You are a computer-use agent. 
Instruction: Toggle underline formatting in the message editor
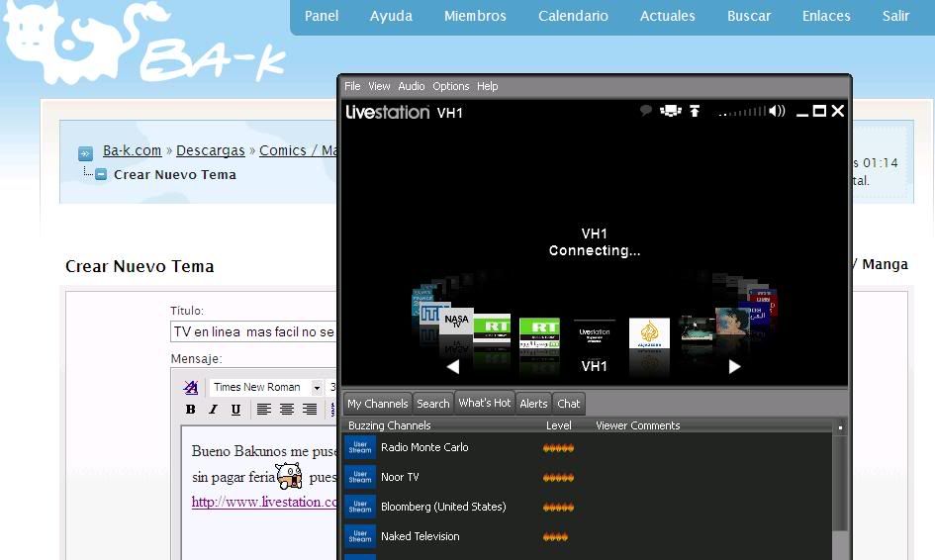pos(236,409)
